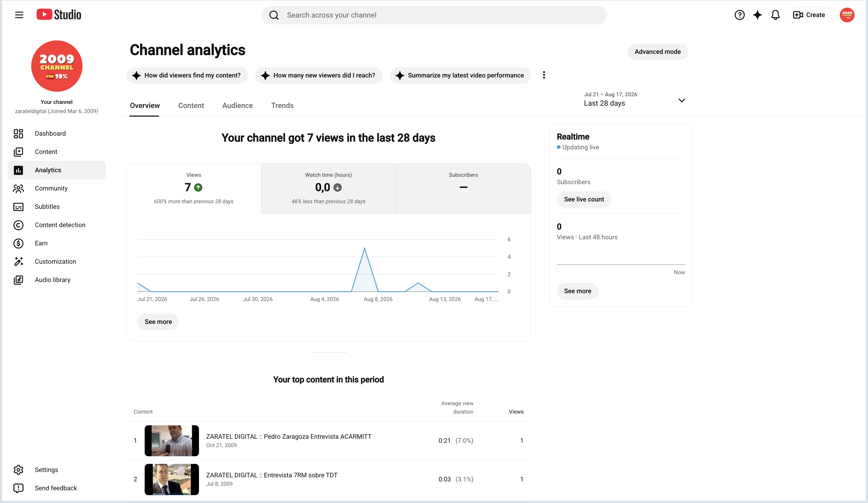Click the large 2009 Channel profile picture
This screenshot has width=868, height=503.
(x=57, y=66)
